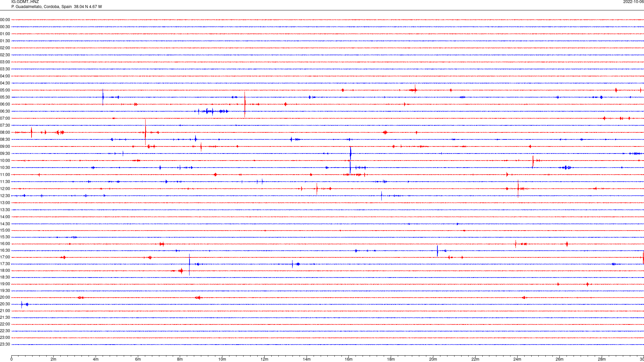Screen dimensions: 644x362
Task: Click the red burst near 19m on 05:00 trace
Action: pos(414,89)
